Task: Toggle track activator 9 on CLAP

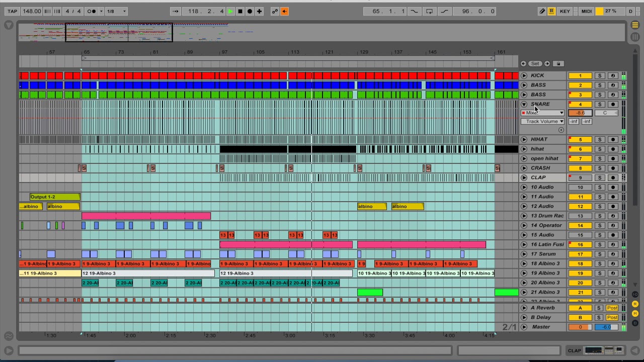Action: (580, 177)
